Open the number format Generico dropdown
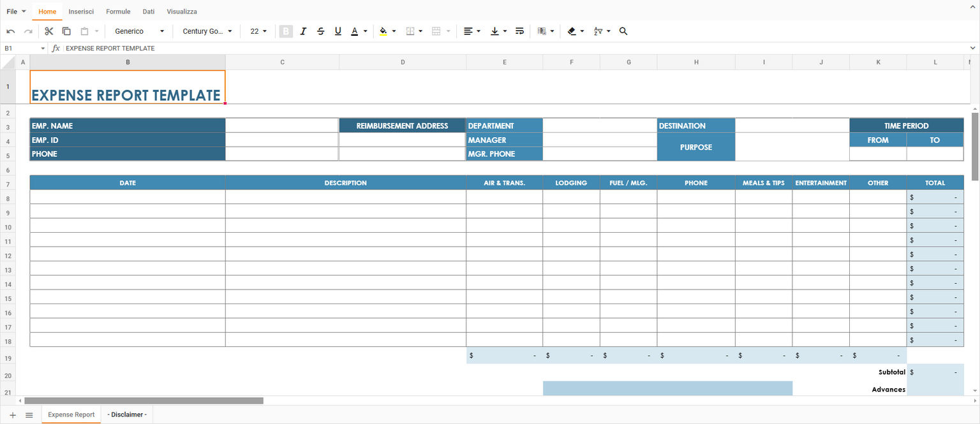The height and width of the screenshot is (424, 980). click(138, 31)
